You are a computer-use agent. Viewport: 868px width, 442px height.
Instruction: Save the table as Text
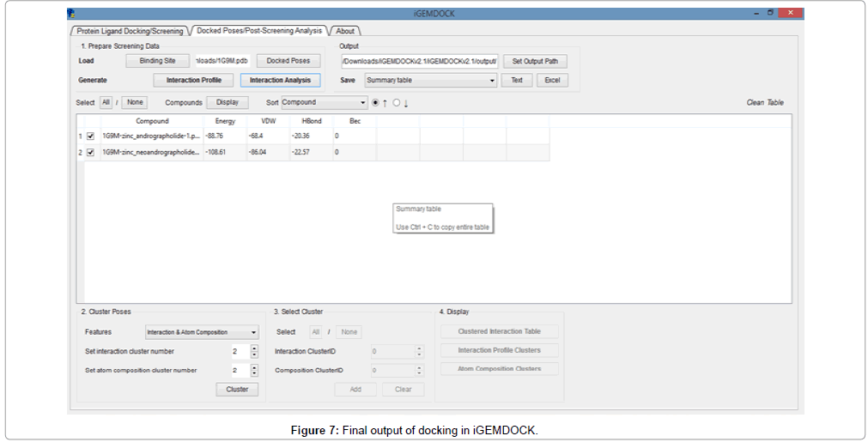coord(516,80)
